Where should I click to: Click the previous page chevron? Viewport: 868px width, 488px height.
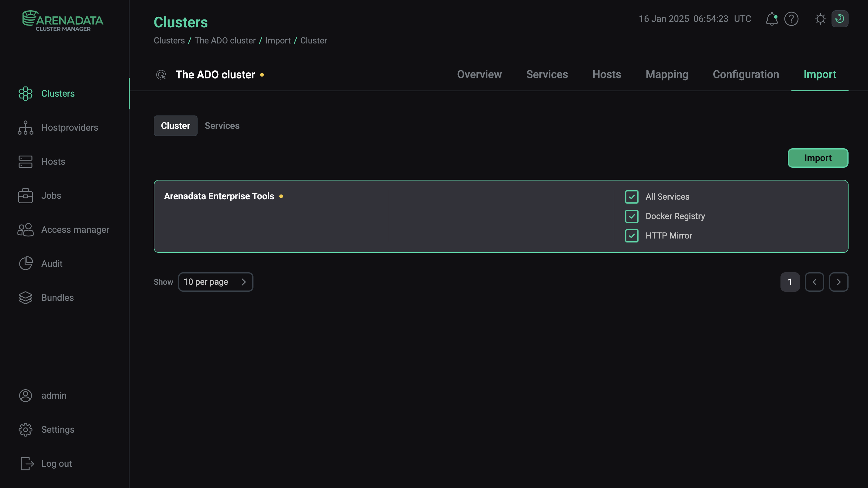pos(815,282)
